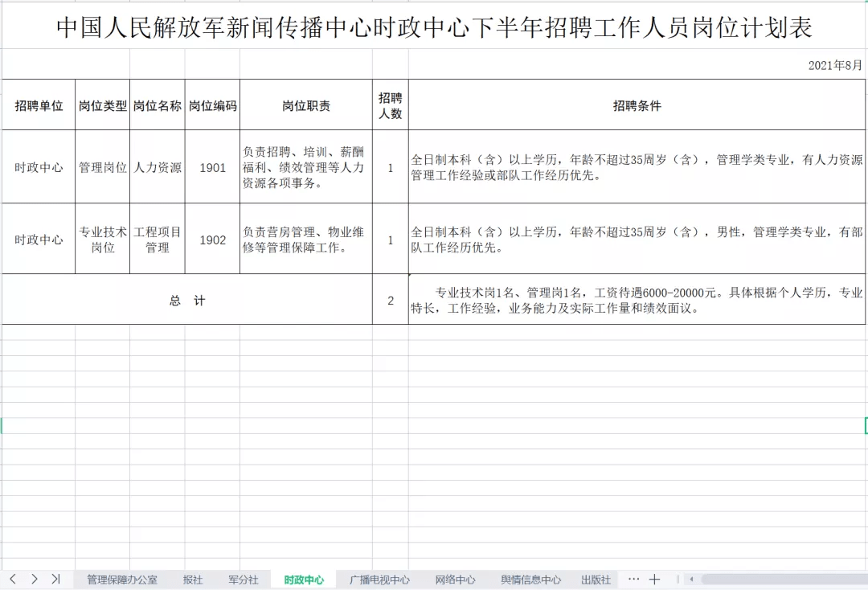Screen dimensions: 868x590
Task: Add a new sheet with plus icon
Action: click(654, 580)
